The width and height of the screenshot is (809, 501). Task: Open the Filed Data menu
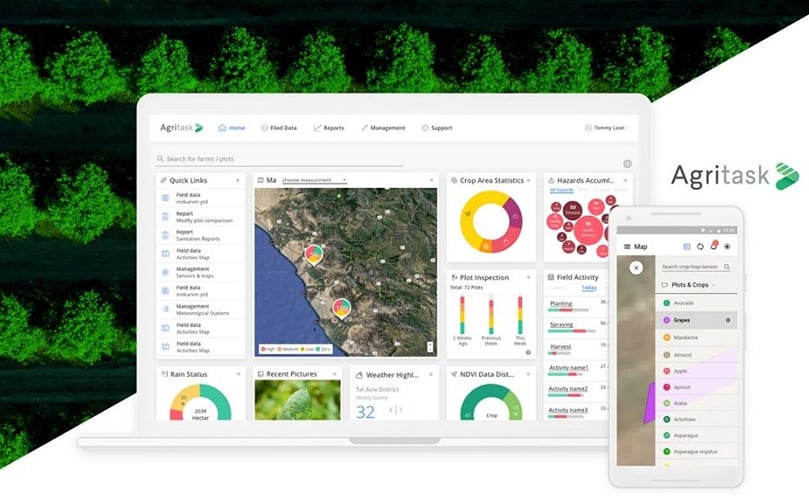[x=279, y=128]
